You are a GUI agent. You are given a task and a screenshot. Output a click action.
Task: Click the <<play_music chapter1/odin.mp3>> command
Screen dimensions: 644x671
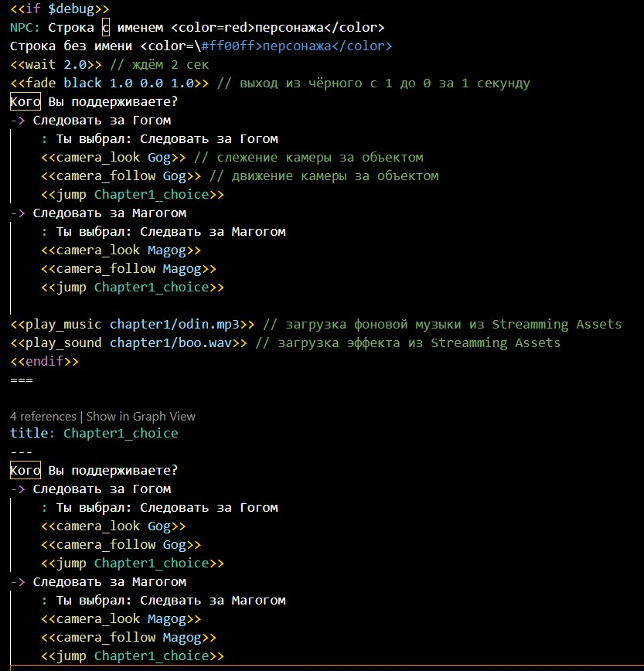coord(133,325)
